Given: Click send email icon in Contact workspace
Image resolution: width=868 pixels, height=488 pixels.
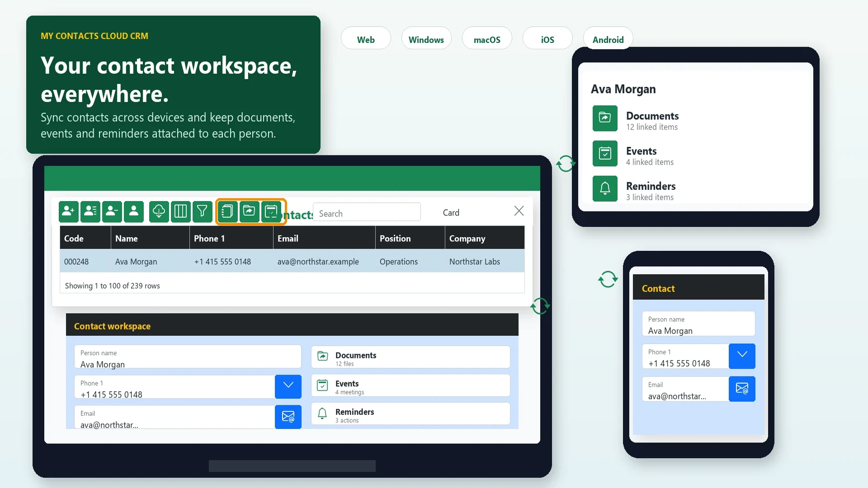Looking at the screenshot, I should pos(288,417).
